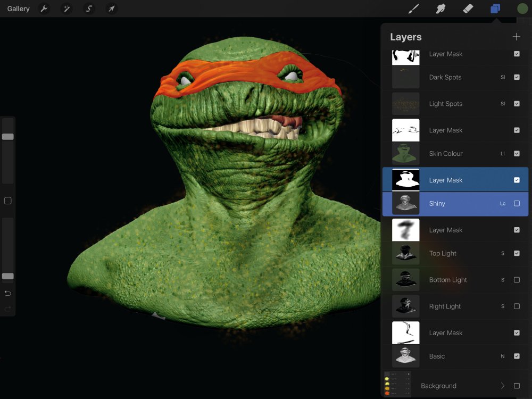Select the Light Spots layer thumbnail
This screenshot has width=532, height=399.
pos(406,104)
